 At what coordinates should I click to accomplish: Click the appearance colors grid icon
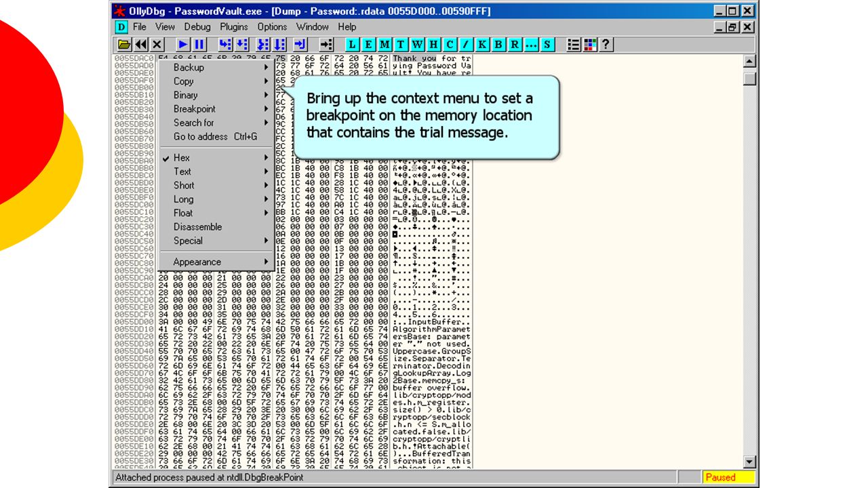(590, 45)
